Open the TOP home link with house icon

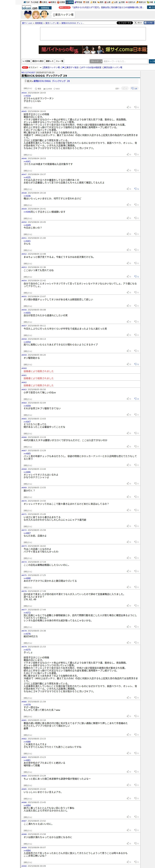coord(27,2)
